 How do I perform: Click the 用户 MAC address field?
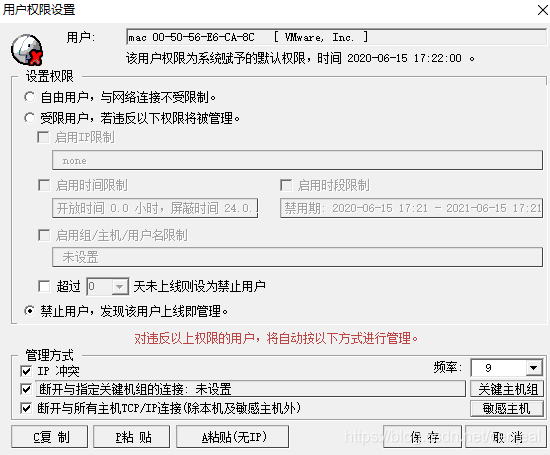336,37
